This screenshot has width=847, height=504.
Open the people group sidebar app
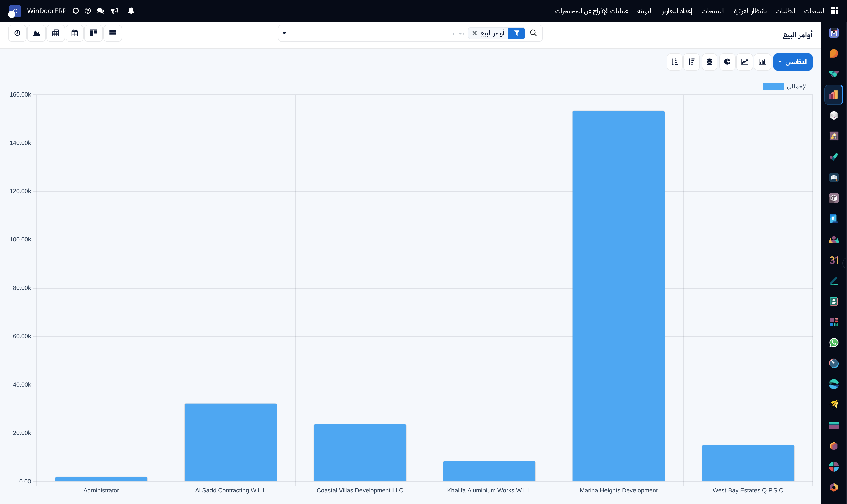click(x=834, y=239)
